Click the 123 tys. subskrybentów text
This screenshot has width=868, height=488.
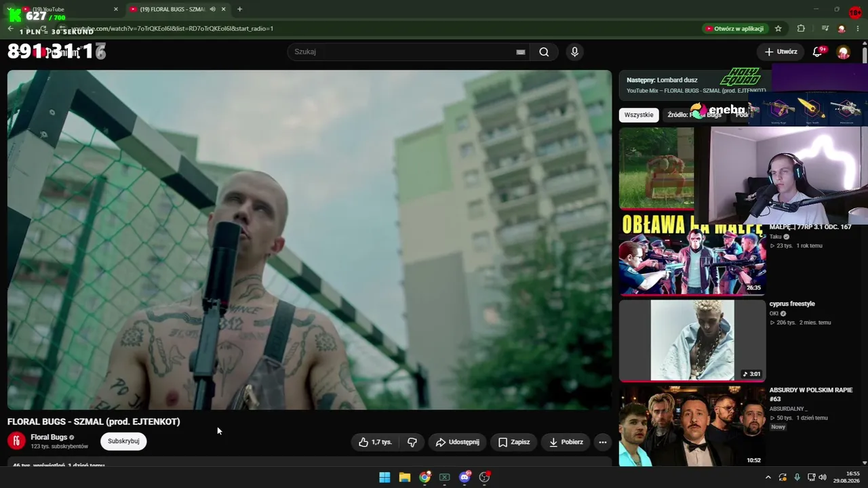[60, 447]
